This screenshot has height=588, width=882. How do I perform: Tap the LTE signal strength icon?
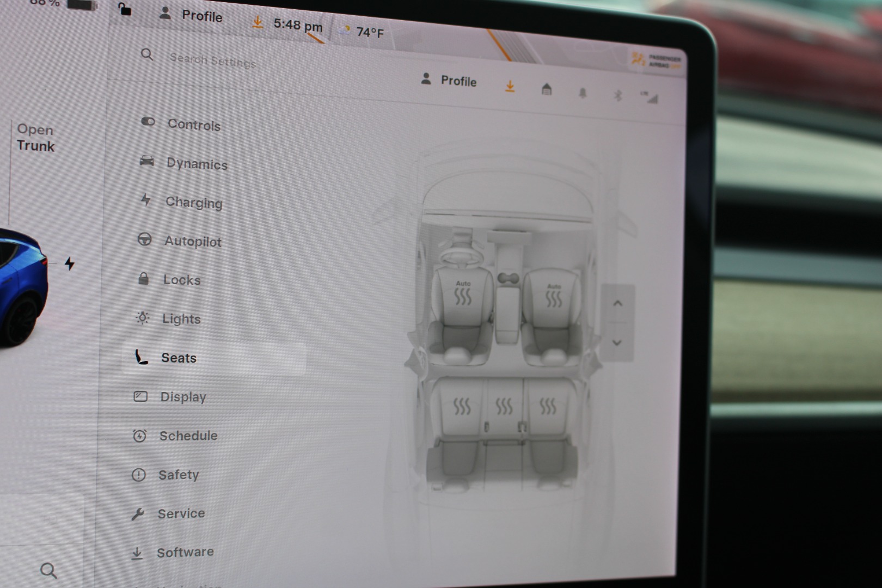point(650,98)
